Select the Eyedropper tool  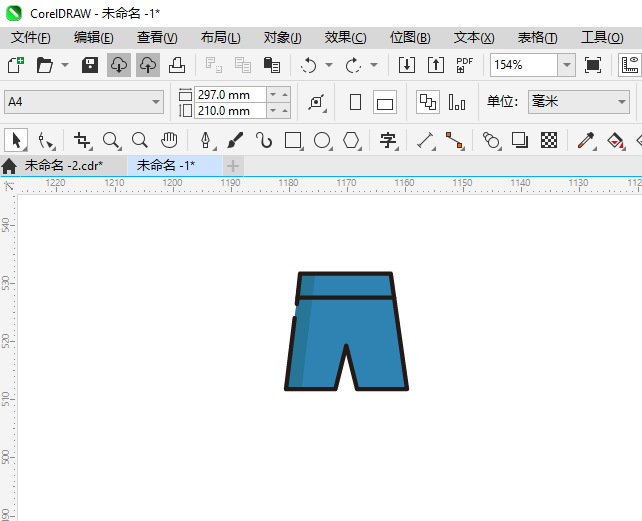coord(586,140)
